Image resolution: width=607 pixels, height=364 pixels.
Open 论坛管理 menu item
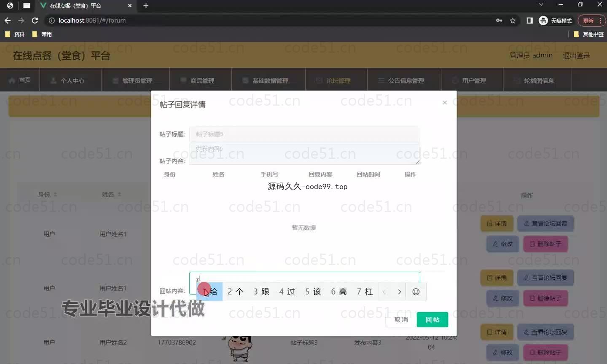point(333,80)
